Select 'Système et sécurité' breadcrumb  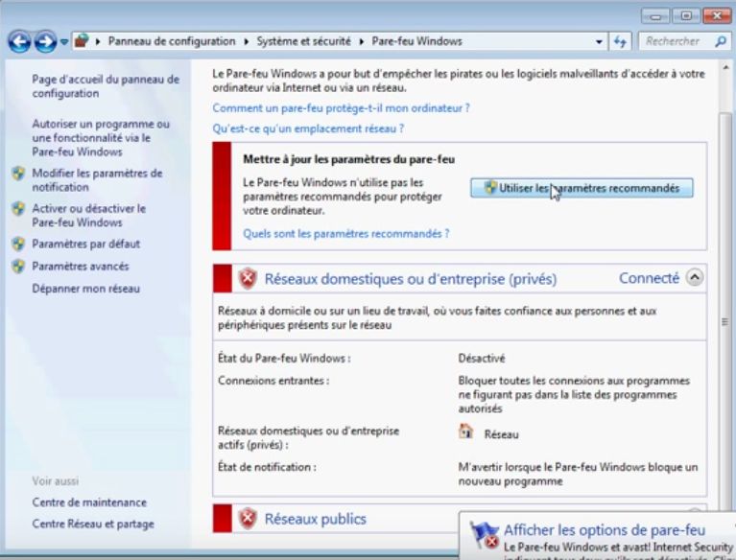click(x=303, y=41)
